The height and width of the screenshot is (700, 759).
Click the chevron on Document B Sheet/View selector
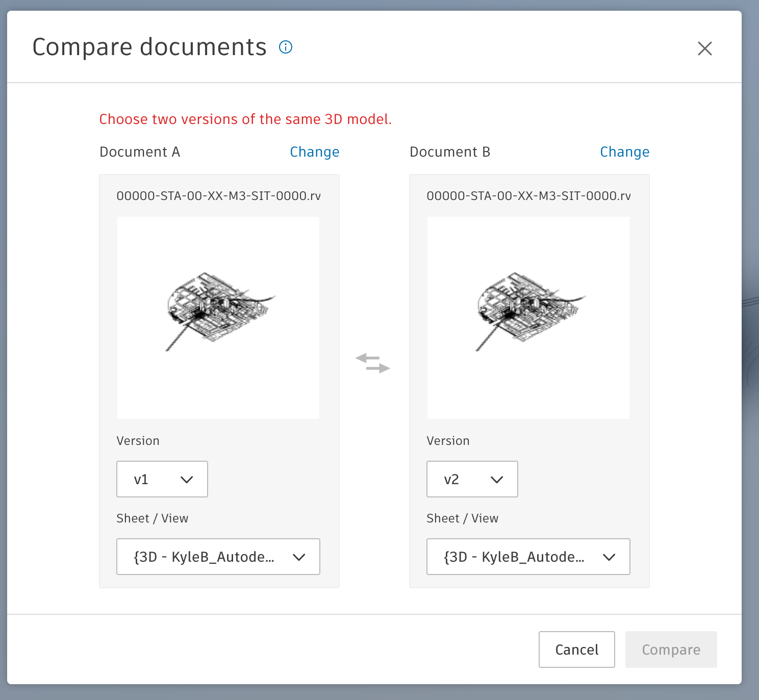pyautogui.click(x=610, y=557)
